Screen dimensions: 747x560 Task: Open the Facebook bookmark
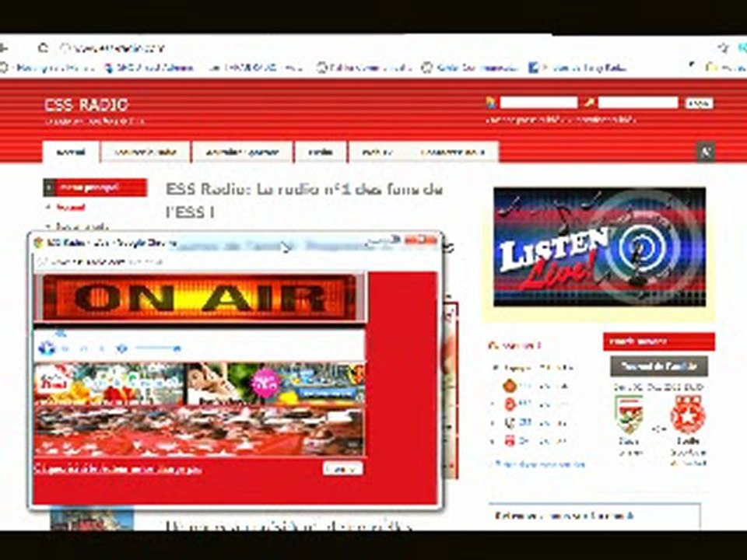[578, 68]
